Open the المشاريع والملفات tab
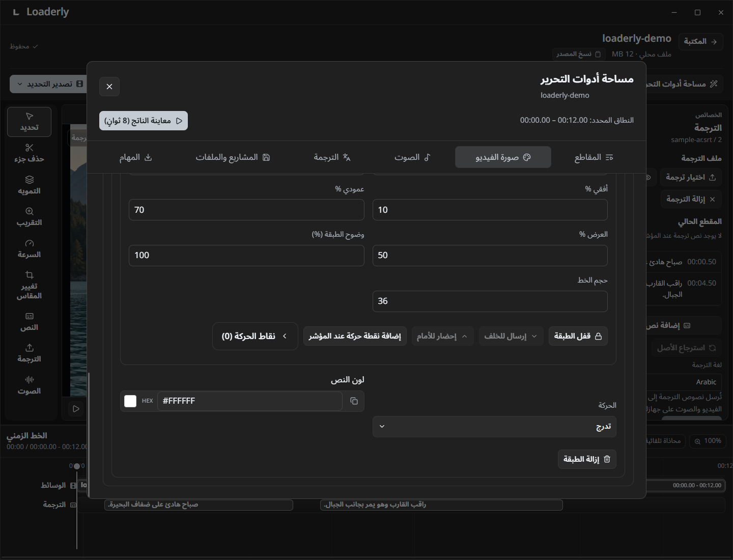733x560 pixels. coord(233,157)
